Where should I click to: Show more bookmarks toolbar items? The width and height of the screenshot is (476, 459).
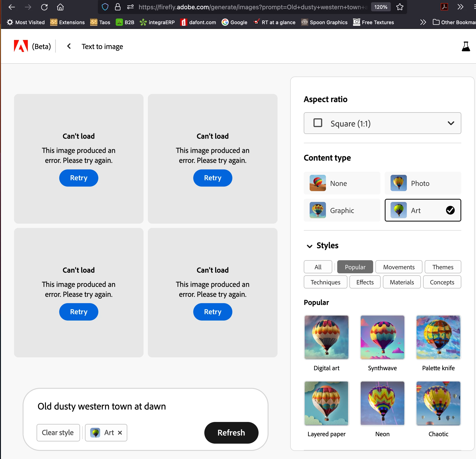pyautogui.click(x=423, y=22)
